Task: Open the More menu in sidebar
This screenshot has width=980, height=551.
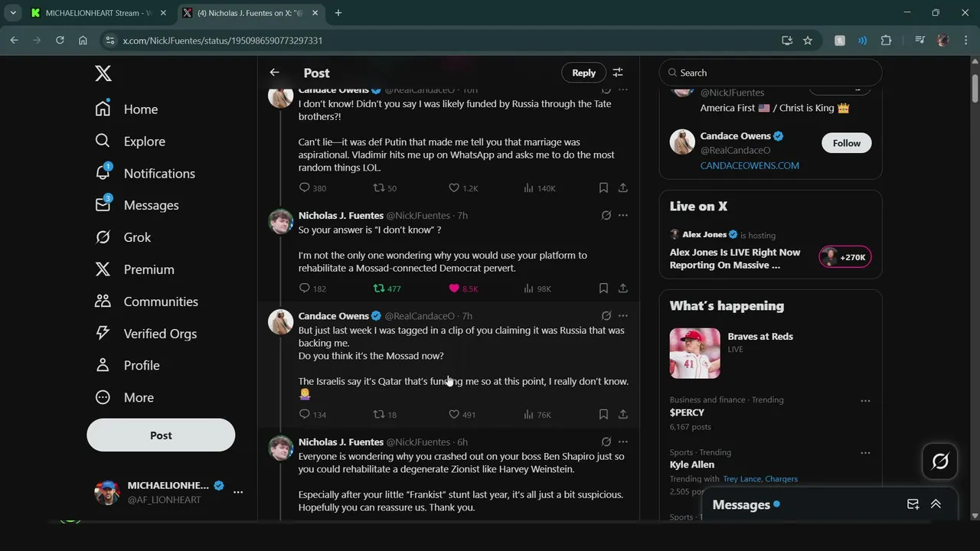Action: coord(124,398)
